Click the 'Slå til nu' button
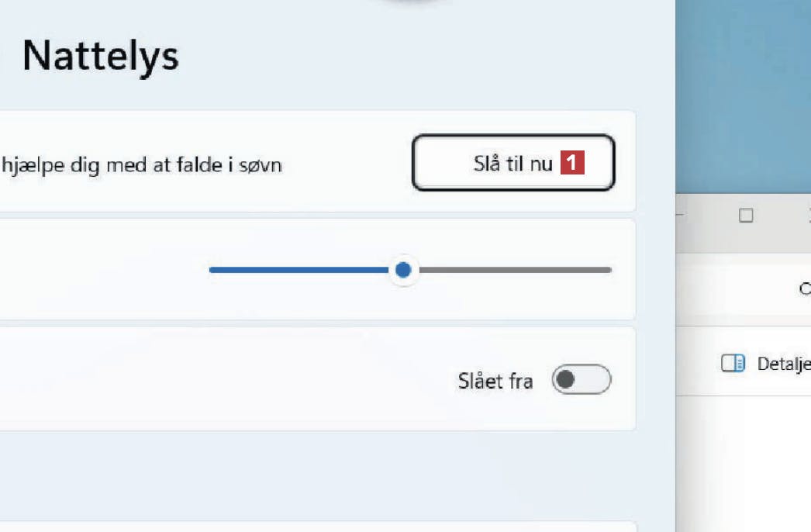 pos(513,163)
